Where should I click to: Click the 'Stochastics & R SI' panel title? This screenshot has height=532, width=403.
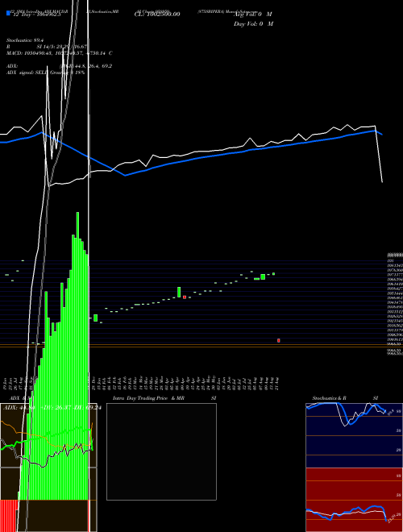[x=345, y=398]
